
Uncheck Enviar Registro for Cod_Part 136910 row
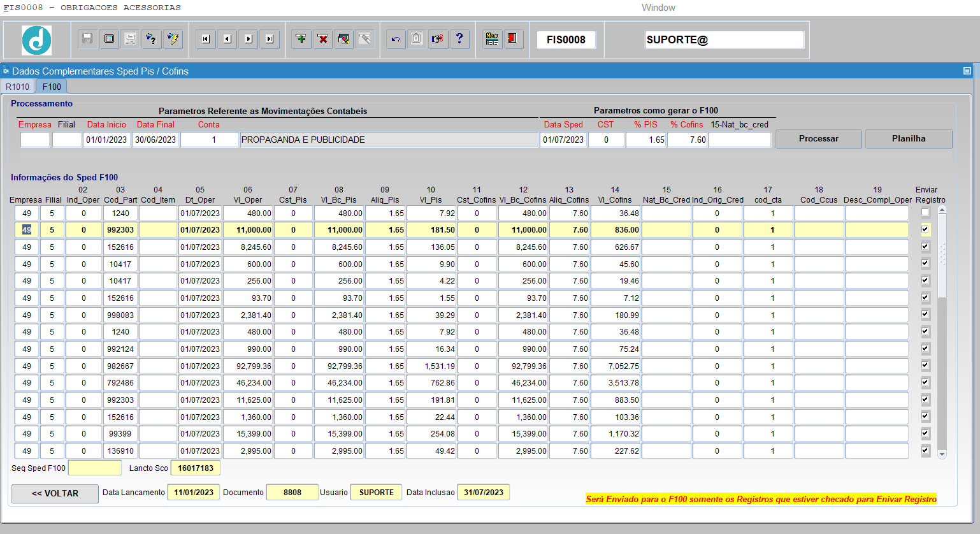pyautogui.click(x=925, y=451)
